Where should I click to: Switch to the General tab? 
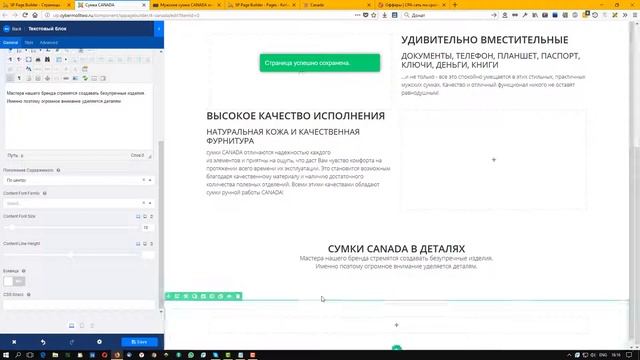11,42
